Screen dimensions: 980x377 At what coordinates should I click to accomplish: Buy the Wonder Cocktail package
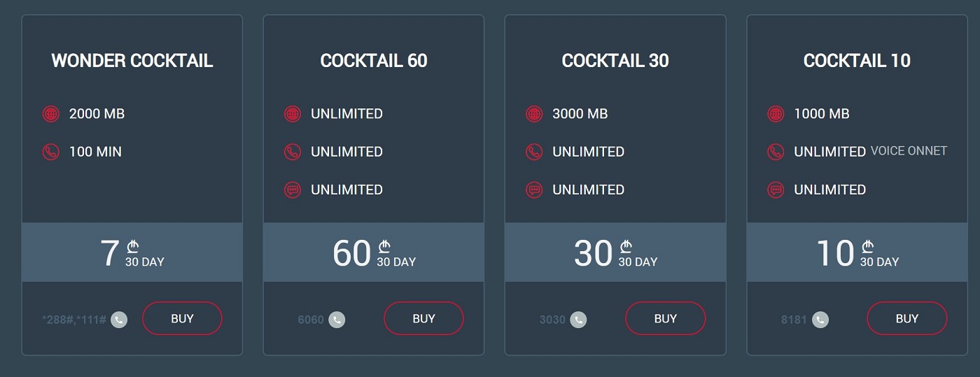pos(182,318)
